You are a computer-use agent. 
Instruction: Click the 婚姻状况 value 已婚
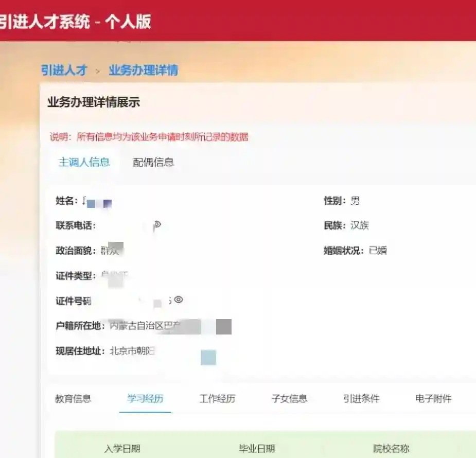click(x=378, y=251)
